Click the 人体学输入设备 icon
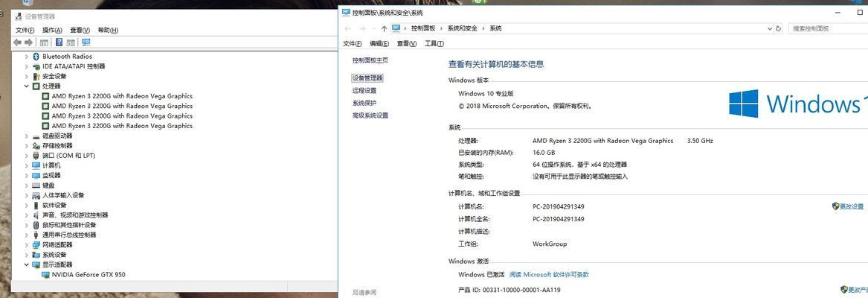 (x=36, y=195)
